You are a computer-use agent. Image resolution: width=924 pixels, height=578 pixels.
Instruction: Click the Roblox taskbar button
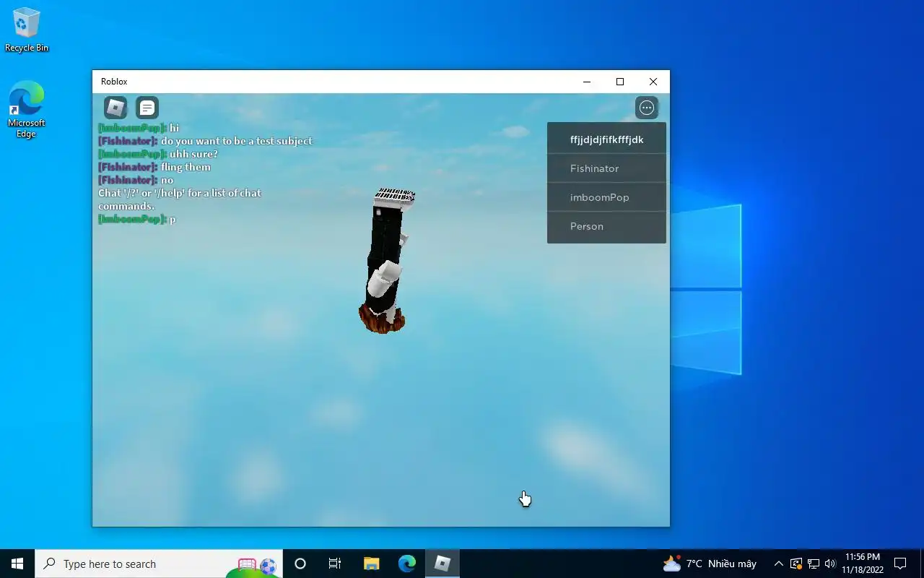point(443,564)
